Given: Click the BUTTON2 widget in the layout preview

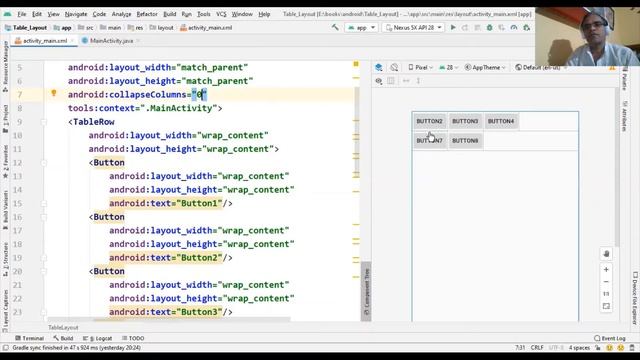Looking at the screenshot, I should click(429, 121).
